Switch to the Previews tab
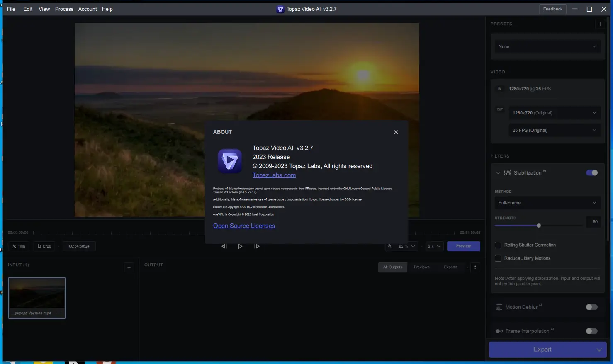This screenshot has width=613, height=364. [421, 267]
